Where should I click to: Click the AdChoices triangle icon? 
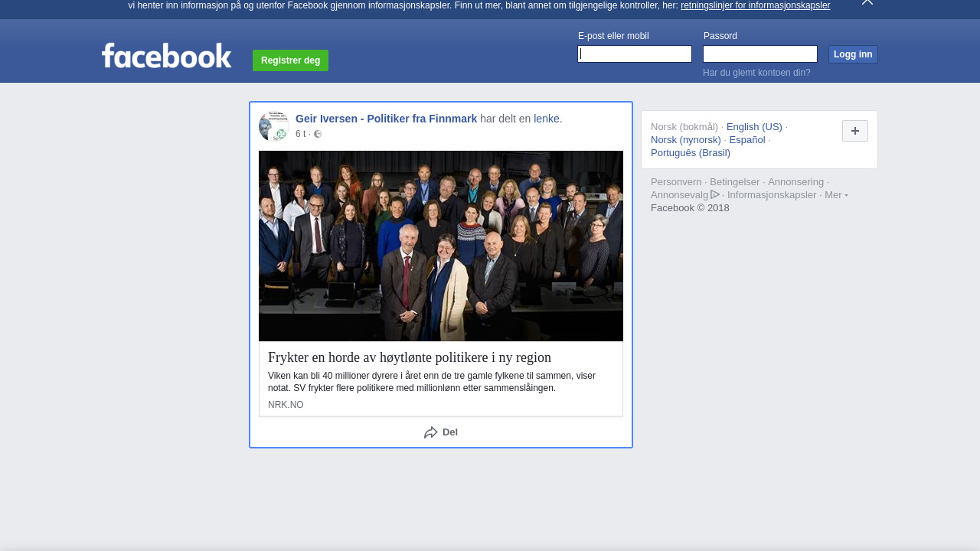pos(715,194)
